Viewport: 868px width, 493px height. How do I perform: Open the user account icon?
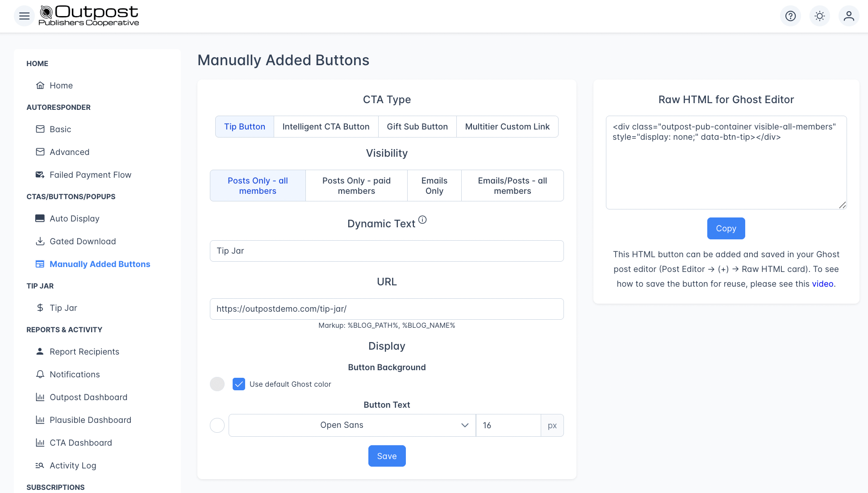tap(849, 16)
